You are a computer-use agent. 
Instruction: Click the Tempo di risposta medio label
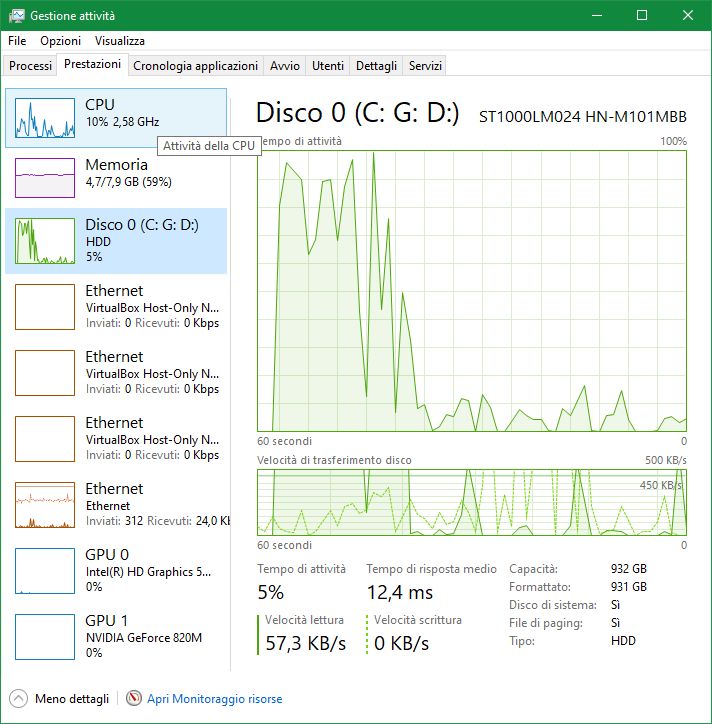(431, 569)
